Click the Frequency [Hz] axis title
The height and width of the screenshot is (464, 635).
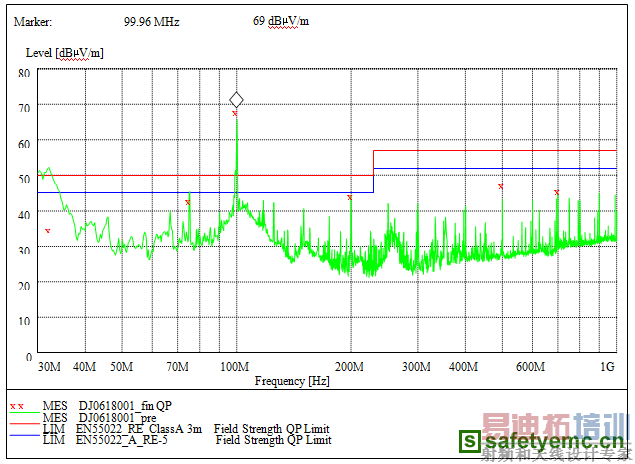[x=292, y=381]
